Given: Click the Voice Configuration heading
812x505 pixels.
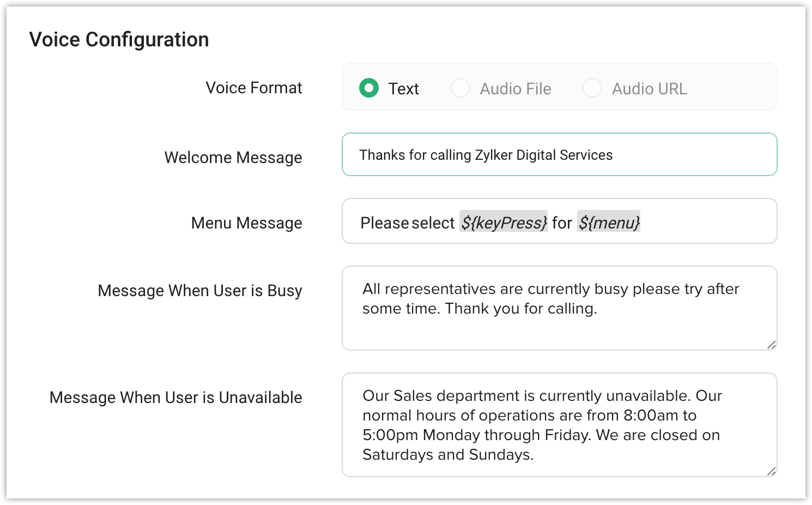Looking at the screenshot, I should (x=119, y=40).
